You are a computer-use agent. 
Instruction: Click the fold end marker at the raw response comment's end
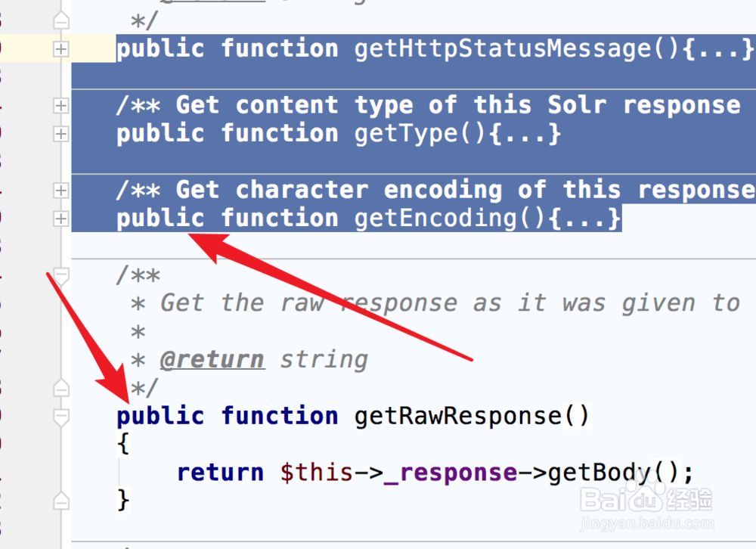(61, 388)
